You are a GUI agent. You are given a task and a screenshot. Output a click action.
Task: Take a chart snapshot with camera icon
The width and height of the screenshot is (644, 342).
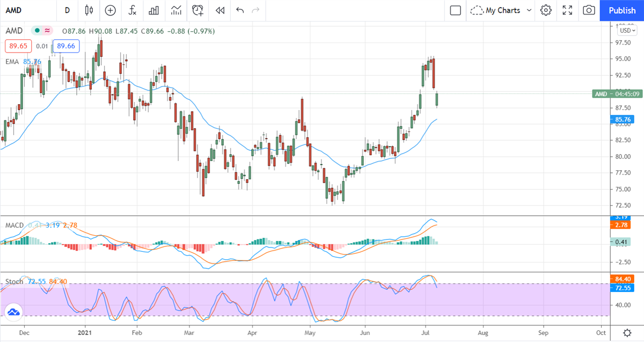[x=589, y=10]
